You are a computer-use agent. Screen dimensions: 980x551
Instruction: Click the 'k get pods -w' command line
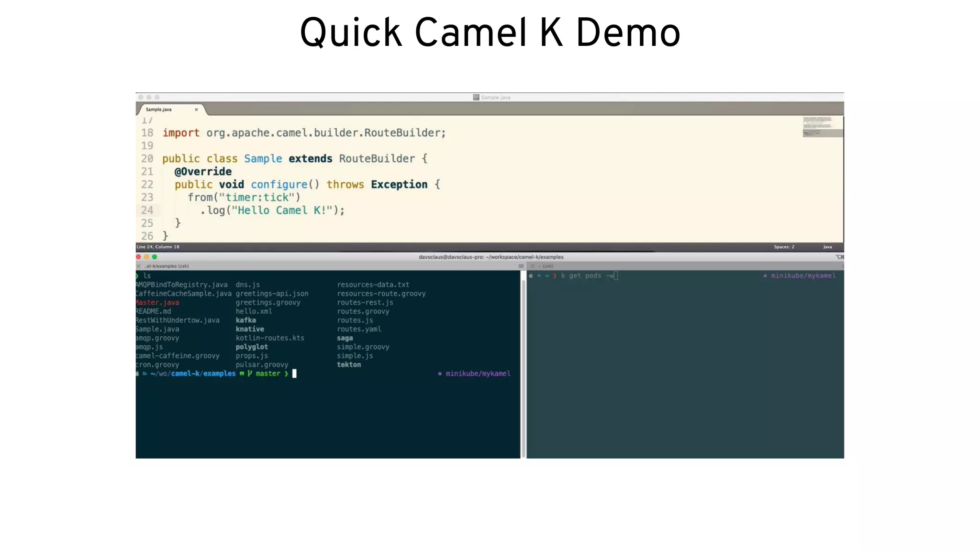589,276
